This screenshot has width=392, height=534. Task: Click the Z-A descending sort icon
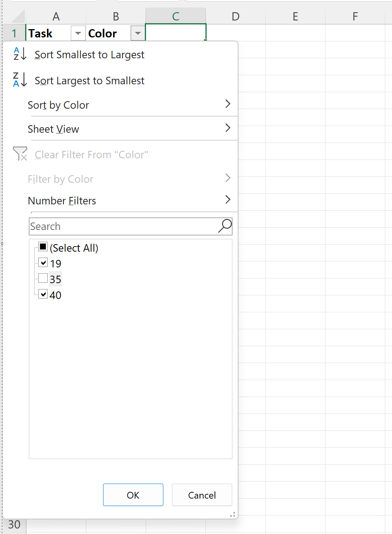[x=19, y=80]
